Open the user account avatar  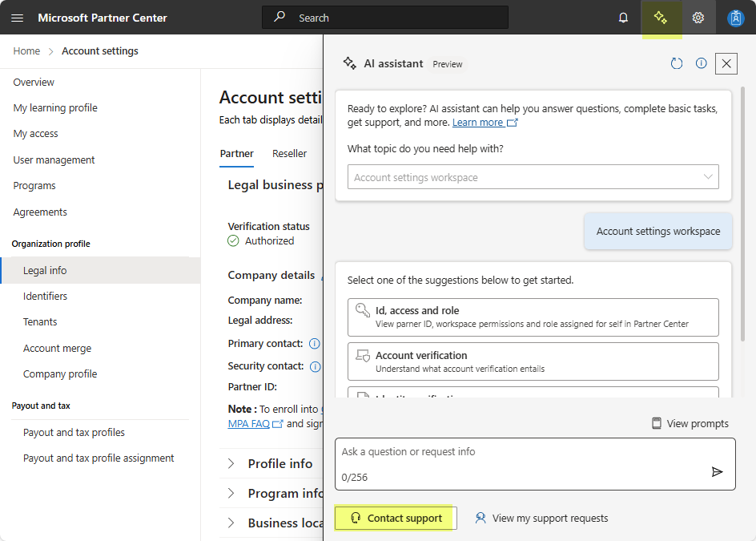click(735, 18)
